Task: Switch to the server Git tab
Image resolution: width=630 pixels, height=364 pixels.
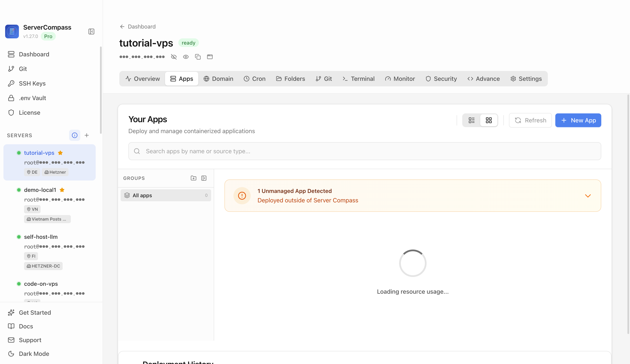Action: pos(324,79)
